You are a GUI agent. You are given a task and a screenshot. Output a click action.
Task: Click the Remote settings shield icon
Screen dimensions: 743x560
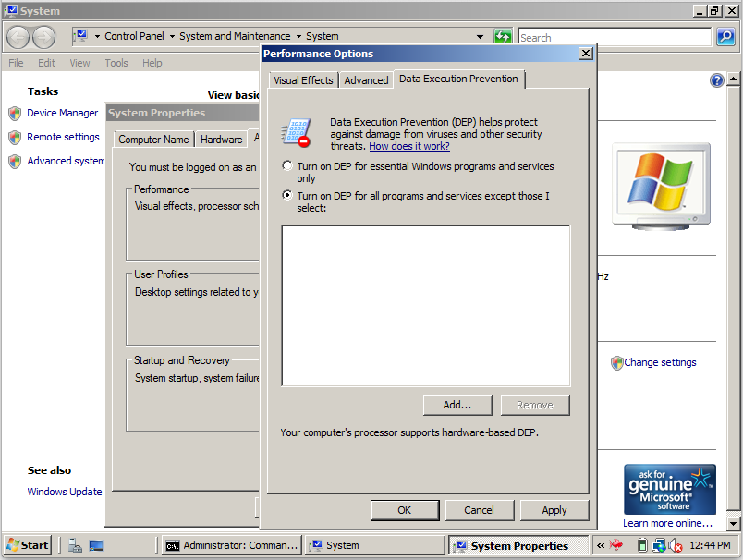point(15,138)
